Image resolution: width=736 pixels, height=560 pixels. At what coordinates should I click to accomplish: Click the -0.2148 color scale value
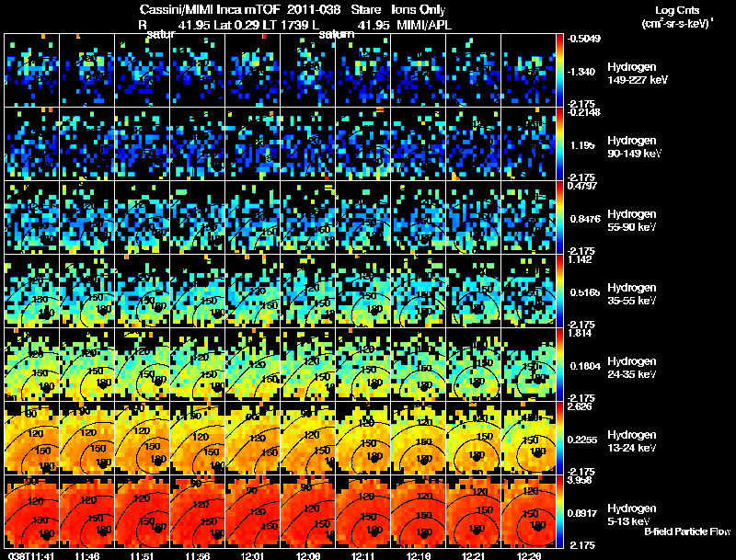pyautogui.click(x=583, y=112)
